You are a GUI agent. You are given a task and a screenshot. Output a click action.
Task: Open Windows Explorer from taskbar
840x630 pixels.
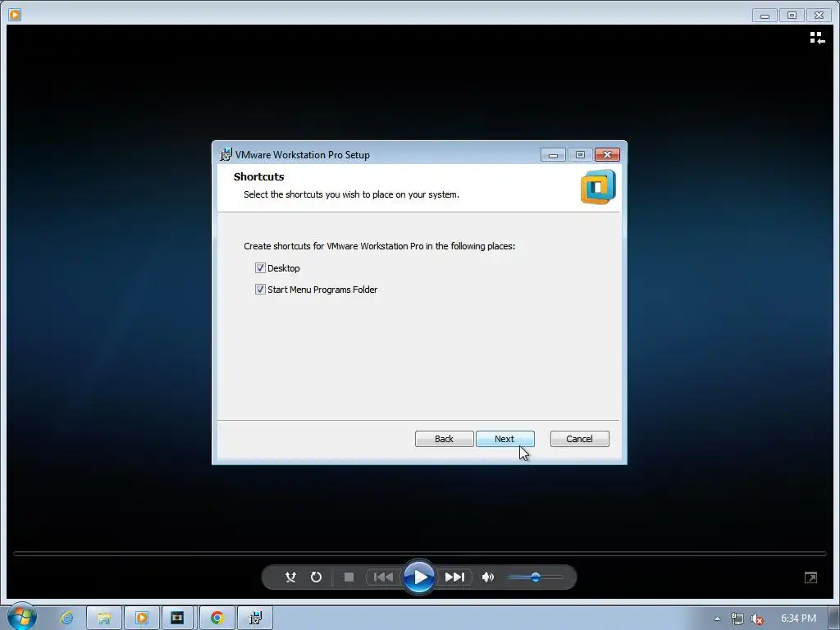click(x=104, y=618)
